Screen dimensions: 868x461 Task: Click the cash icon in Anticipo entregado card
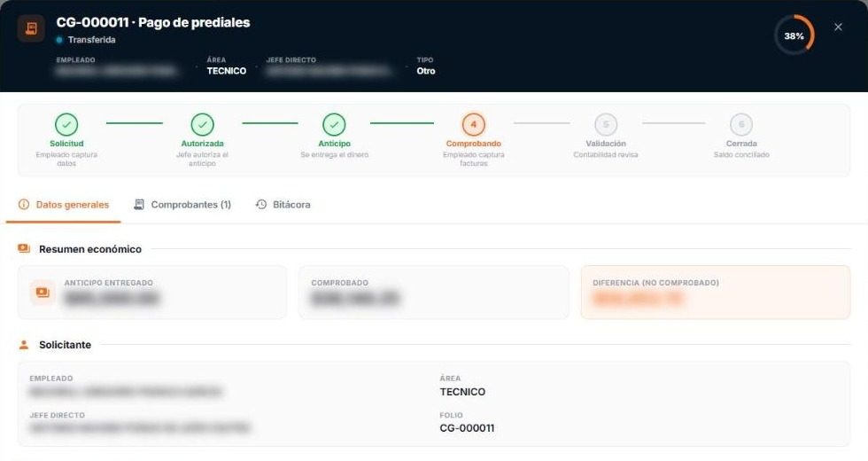coord(43,292)
